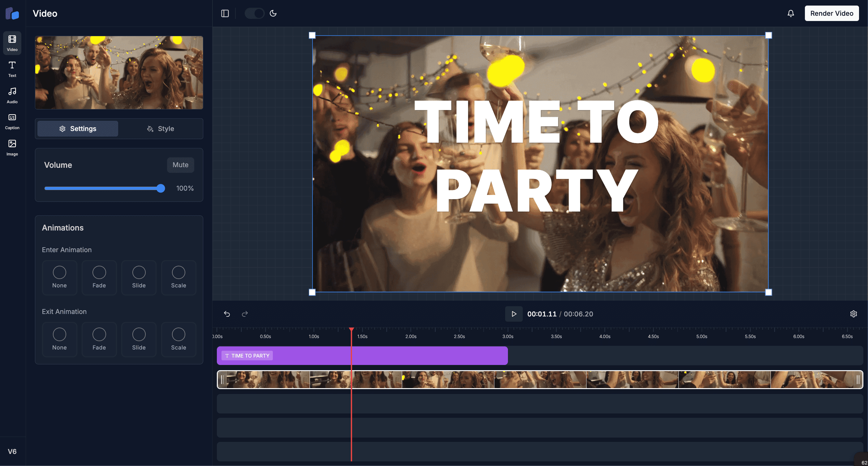The width and height of the screenshot is (868, 466).
Task: Open the Image panel in sidebar
Action: pyautogui.click(x=12, y=147)
